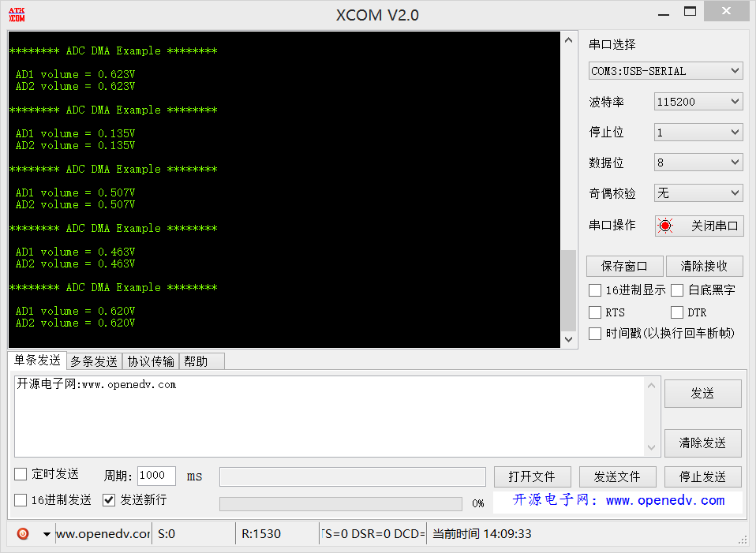Click the 停止发送 stop sending button
The height and width of the screenshot is (553, 756).
pyautogui.click(x=702, y=476)
